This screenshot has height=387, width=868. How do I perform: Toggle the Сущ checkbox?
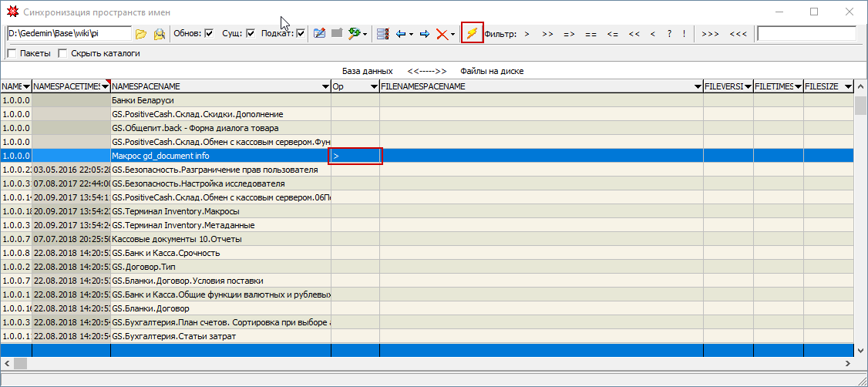pyautogui.click(x=250, y=34)
